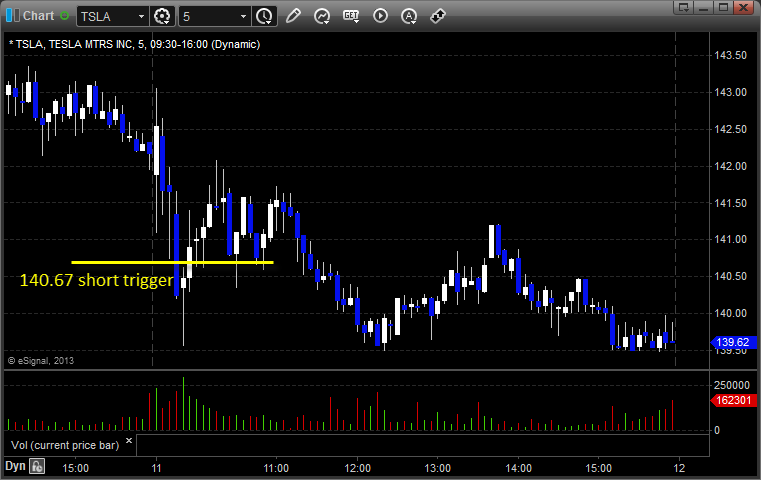
Task: Click the 143.50 price axis label
Action: (x=730, y=55)
